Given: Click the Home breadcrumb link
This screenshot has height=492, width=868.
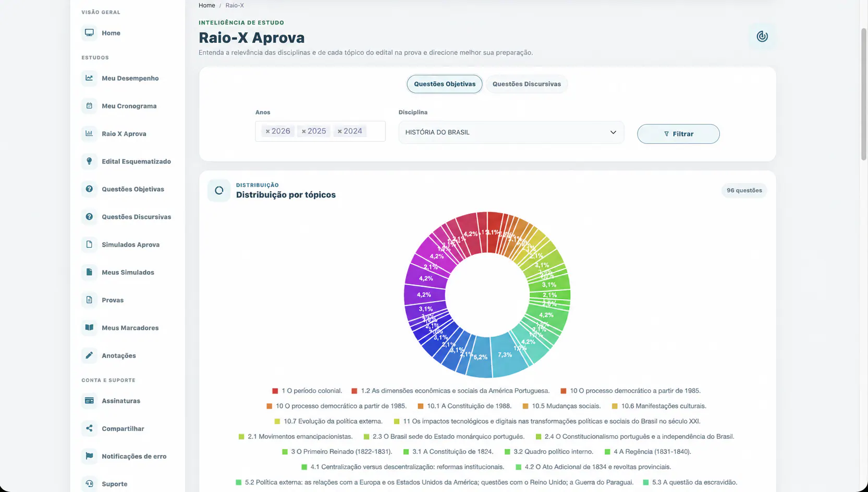Looking at the screenshot, I should [207, 5].
